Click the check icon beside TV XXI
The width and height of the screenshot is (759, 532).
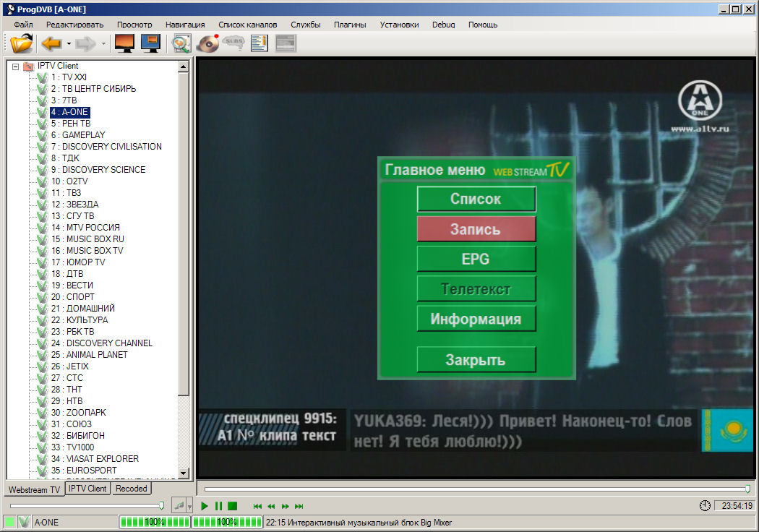[x=42, y=77]
